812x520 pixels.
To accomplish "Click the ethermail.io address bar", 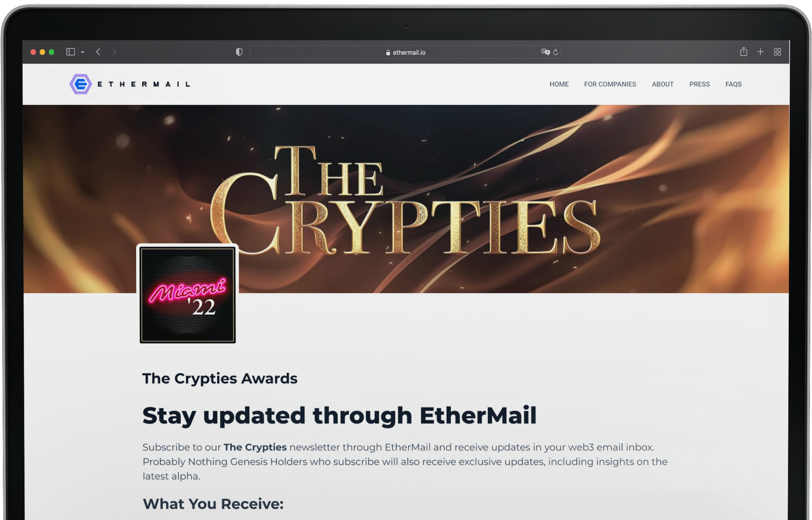I will [x=405, y=52].
